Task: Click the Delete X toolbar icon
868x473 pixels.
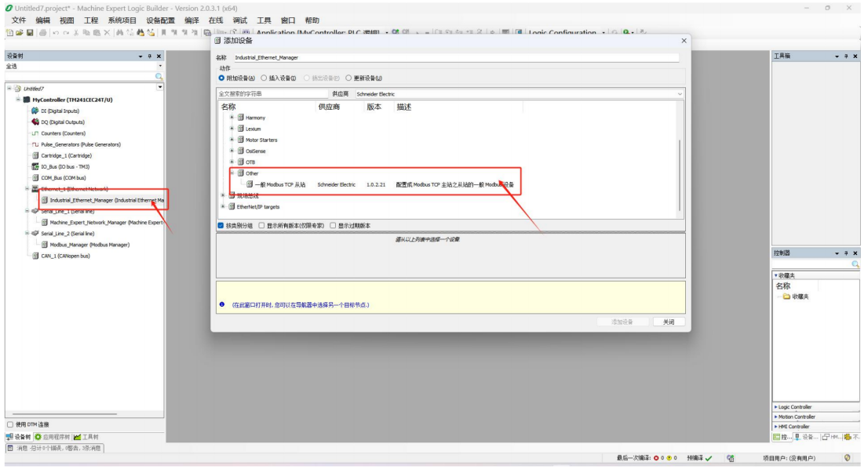Action: pos(107,33)
